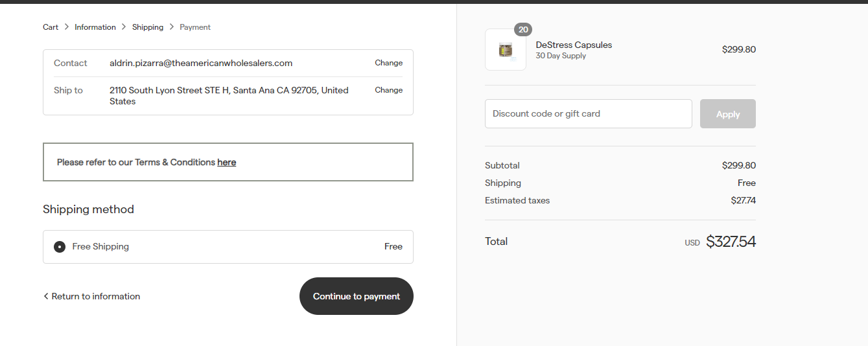Click the chevron between Cart and Information
868x346 pixels.
(67, 27)
